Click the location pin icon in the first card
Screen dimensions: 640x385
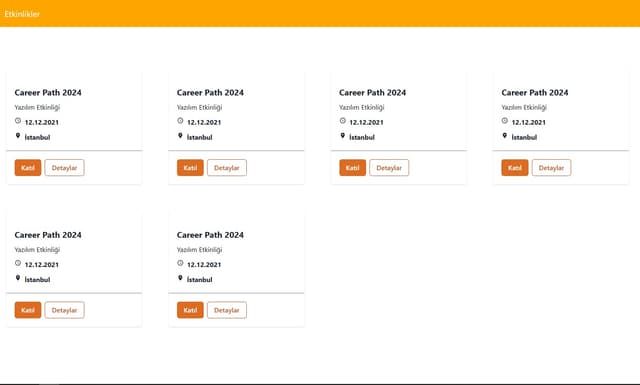point(18,136)
